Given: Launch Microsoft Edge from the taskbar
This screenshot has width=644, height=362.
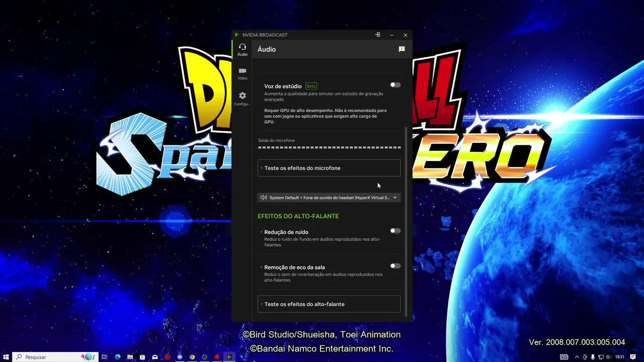Looking at the screenshot, I should point(118,357).
